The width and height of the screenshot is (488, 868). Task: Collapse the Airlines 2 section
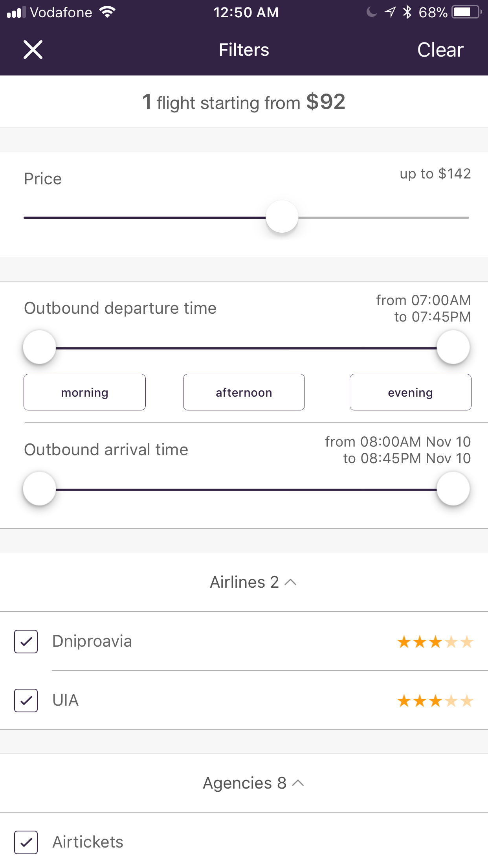point(253,582)
